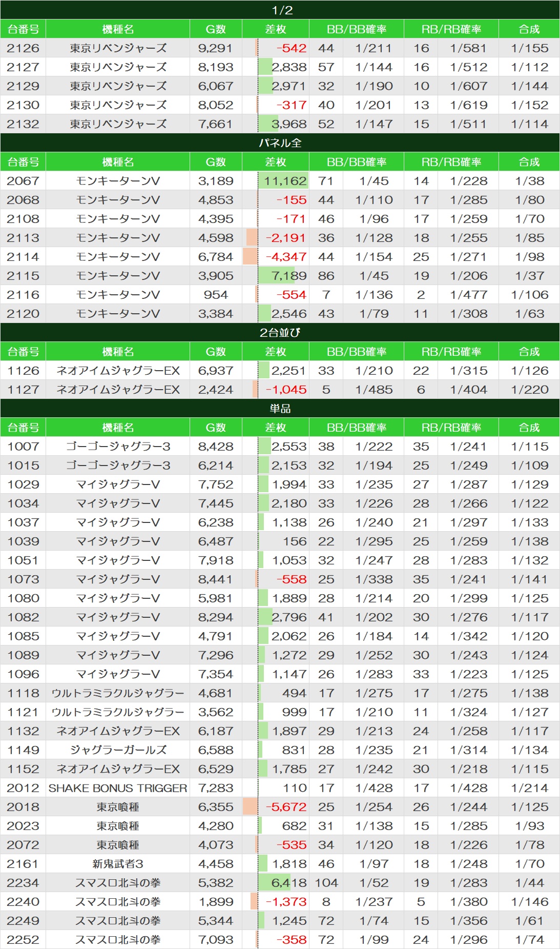Click the 2,796 difference value
The image size is (560, 949).
click(289, 617)
